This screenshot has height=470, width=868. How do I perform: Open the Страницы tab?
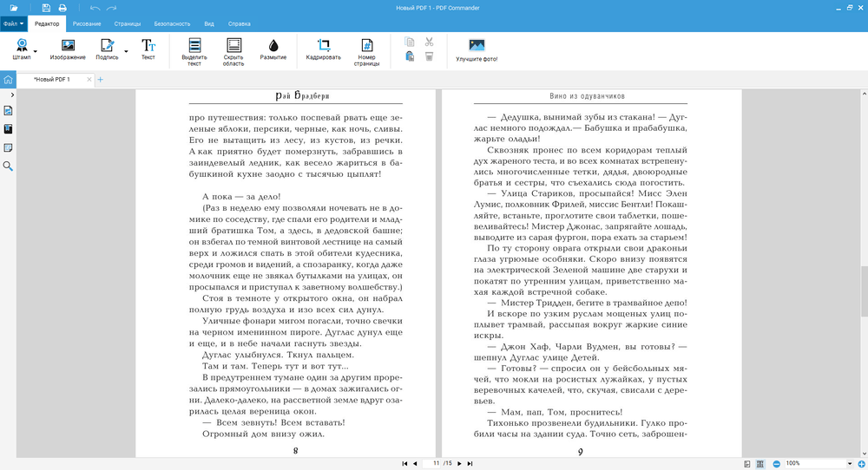(128, 23)
